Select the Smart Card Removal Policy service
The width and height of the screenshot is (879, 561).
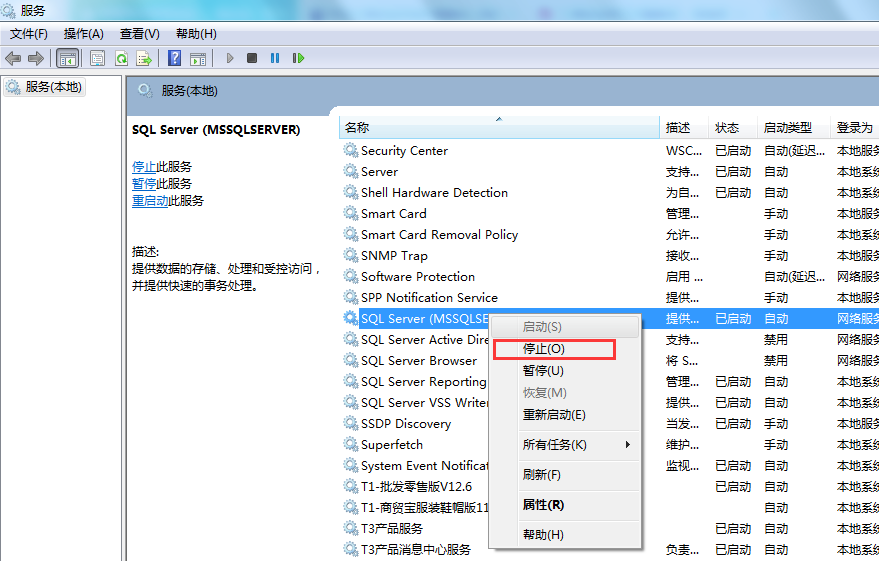coord(609,235)
